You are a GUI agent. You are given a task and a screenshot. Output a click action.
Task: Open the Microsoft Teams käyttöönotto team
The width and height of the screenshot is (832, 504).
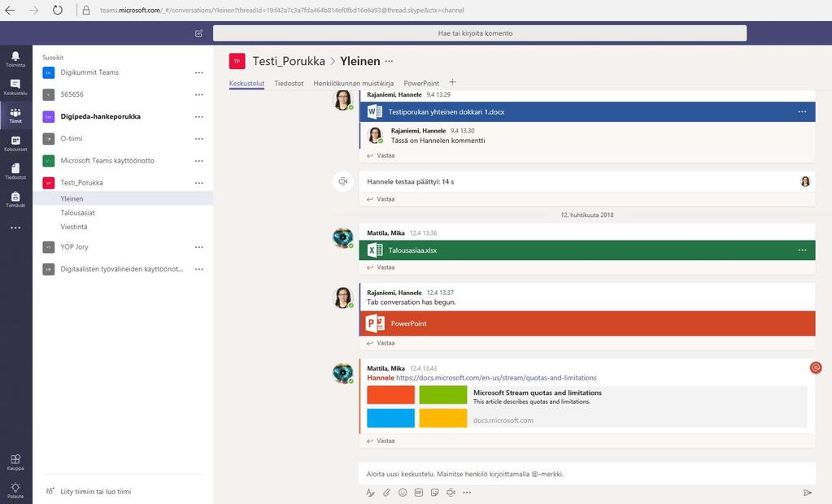107,160
